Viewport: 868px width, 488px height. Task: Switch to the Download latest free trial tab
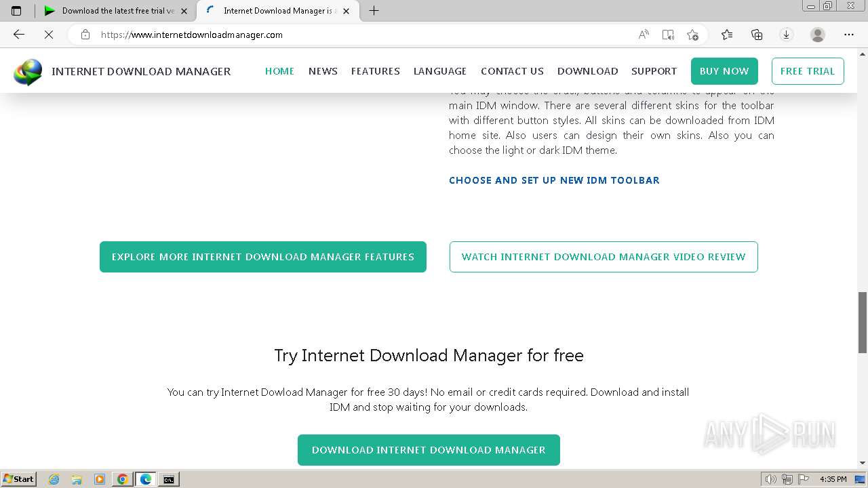[x=115, y=11]
